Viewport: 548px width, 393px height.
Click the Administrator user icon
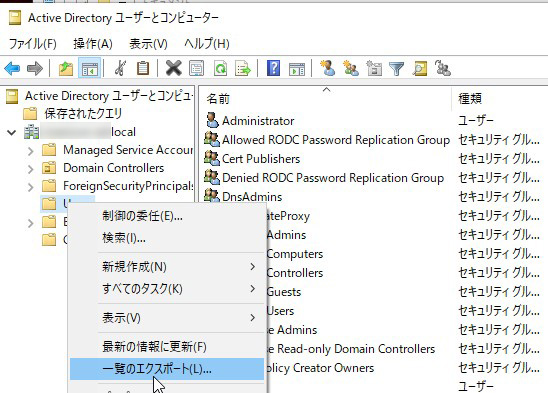pyautogui.click(x=212, y=120)
